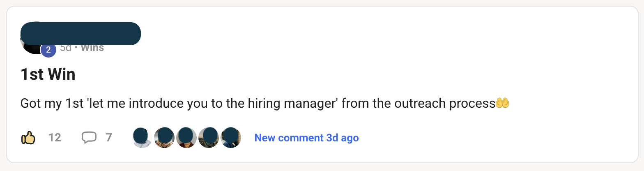Image resolution: width=644 pixels, height=171 pixels.
Task: Open the third commenter's avatar
Action: (x=186, y=138)
